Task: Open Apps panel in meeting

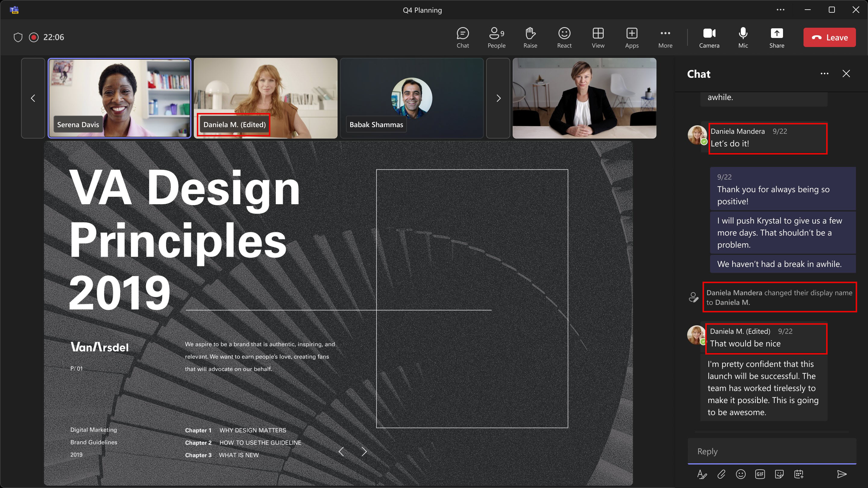Action: click(x=631, y=37)
